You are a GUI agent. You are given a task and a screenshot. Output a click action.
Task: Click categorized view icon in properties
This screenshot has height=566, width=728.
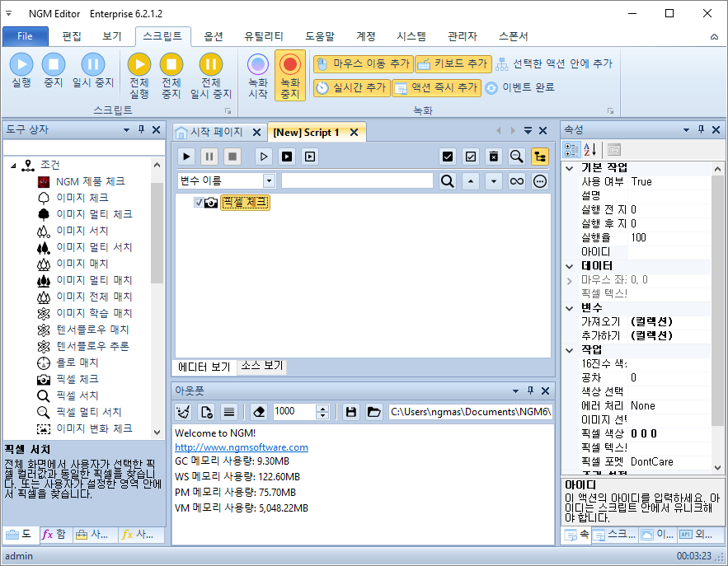[x=571, y=150]
